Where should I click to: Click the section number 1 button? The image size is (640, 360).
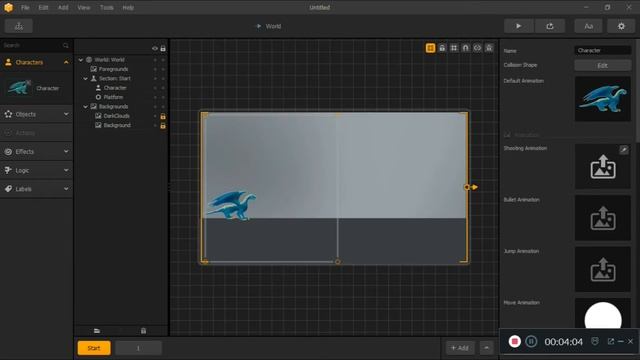click(x=138, y=348)
